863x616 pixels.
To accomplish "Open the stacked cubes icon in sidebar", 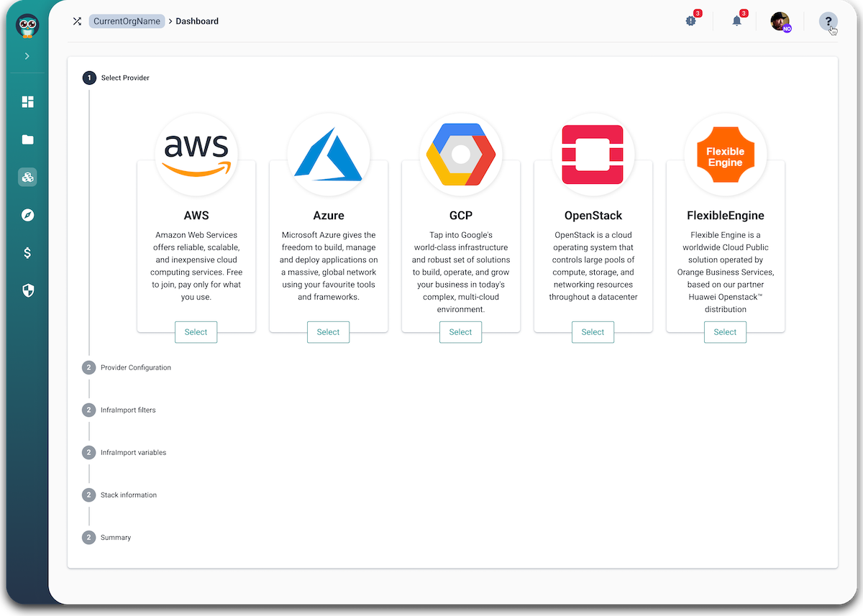I will pos(28,178).
